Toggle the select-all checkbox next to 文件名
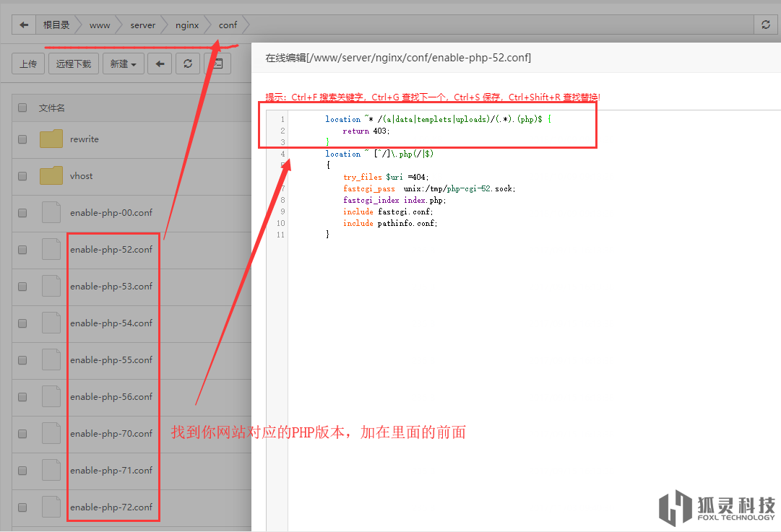781x532 pixels. point(22,108)
